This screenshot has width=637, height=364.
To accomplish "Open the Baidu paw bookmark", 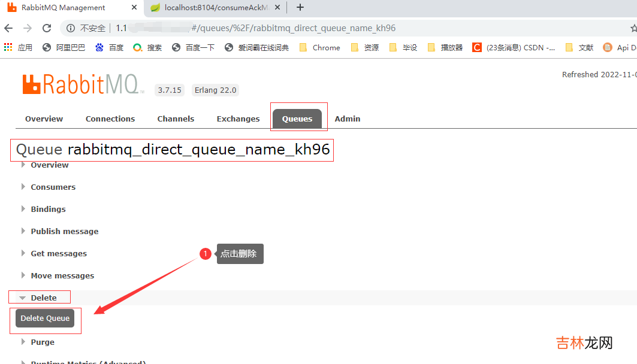I will coord(99,47).
